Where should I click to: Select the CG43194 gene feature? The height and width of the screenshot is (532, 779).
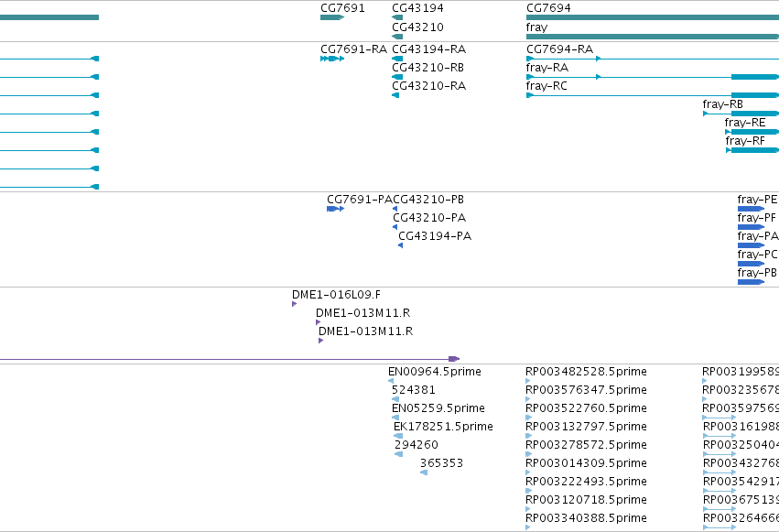397,17
